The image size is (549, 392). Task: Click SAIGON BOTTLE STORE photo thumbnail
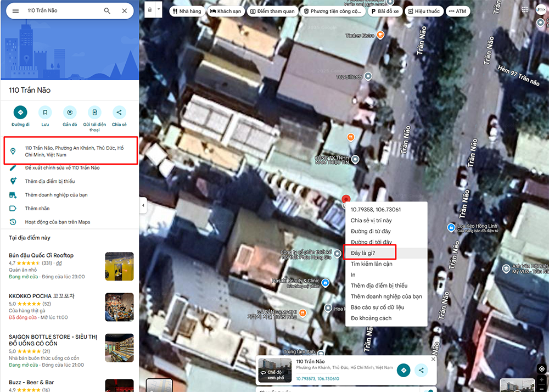pos(119,348)
